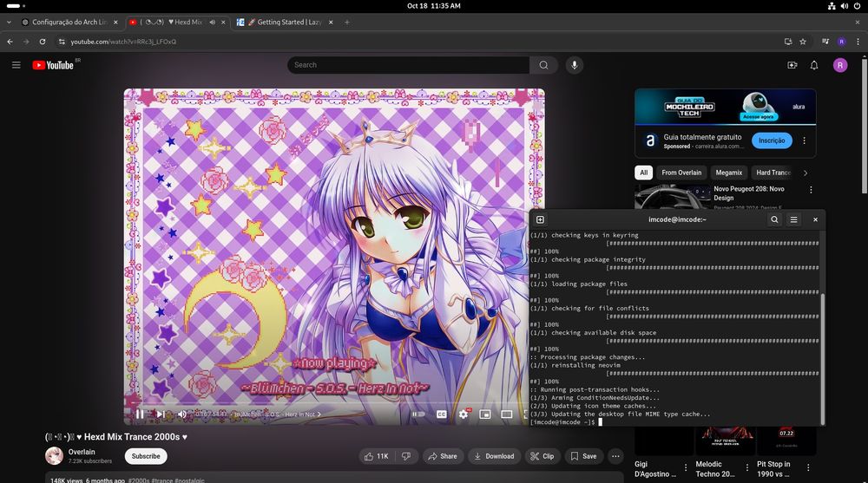Click the Clip button
The image size is (868, 483).
click(x=542, y=456)
